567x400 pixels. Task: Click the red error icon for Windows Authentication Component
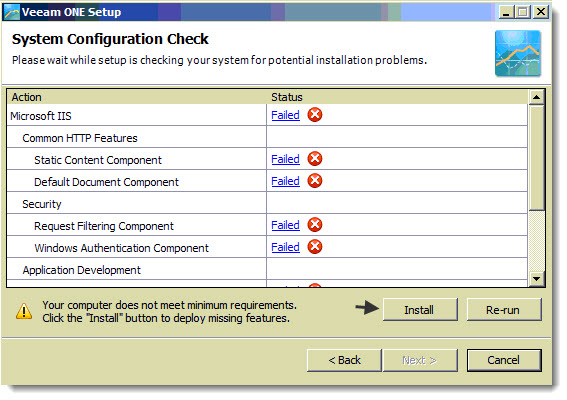315,247
